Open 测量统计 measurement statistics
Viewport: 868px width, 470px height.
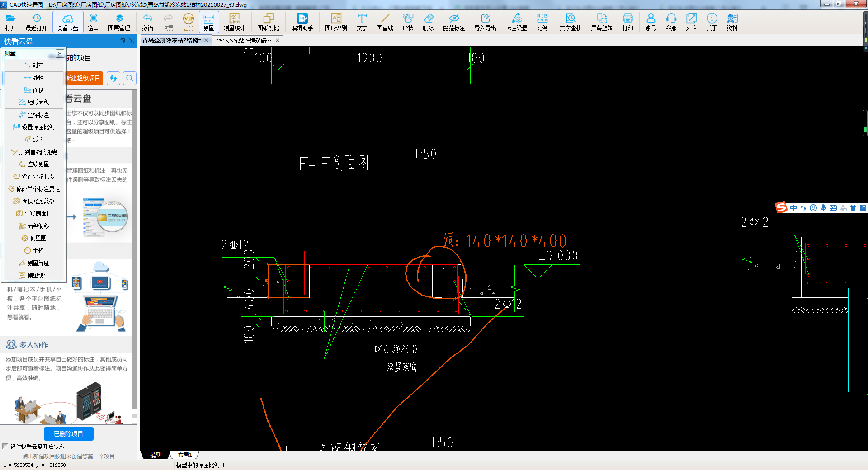click(x=234, y=22)
